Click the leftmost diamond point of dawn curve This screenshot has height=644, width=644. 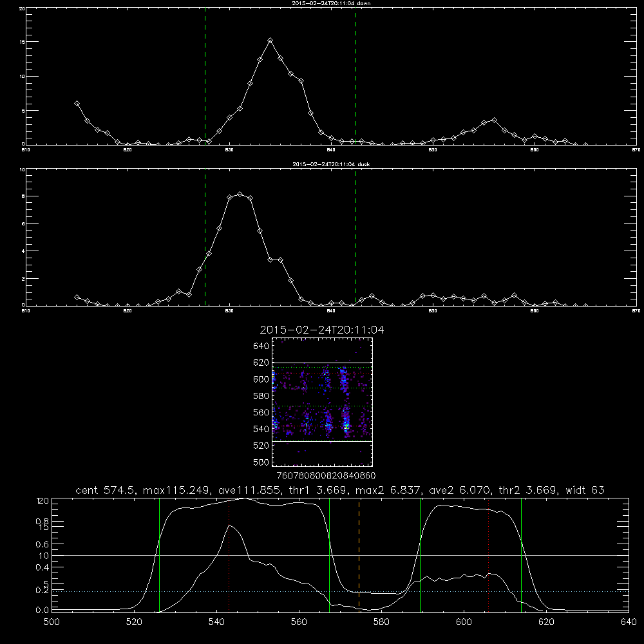pos(77,104)
